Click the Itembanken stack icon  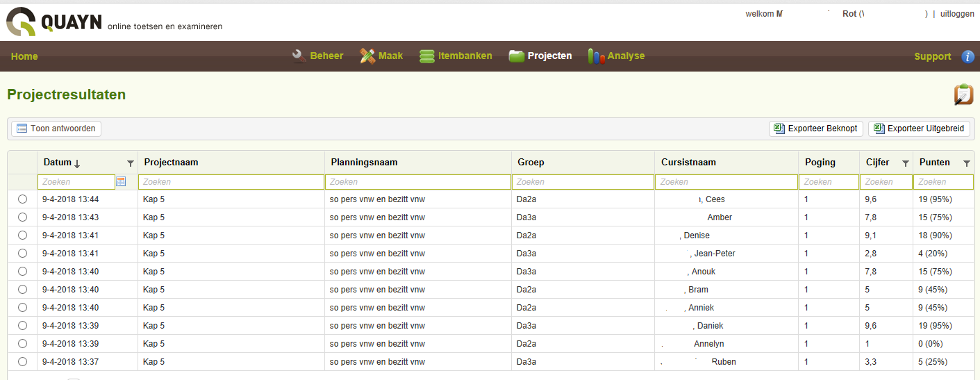point(427,56)
